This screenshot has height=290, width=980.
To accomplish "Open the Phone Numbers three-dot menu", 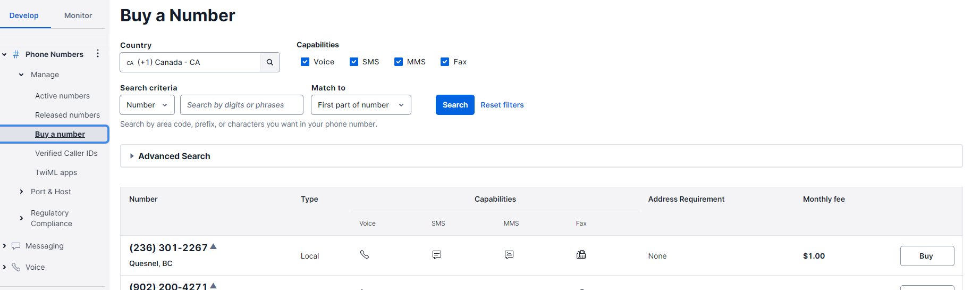I will coord(98,54).
